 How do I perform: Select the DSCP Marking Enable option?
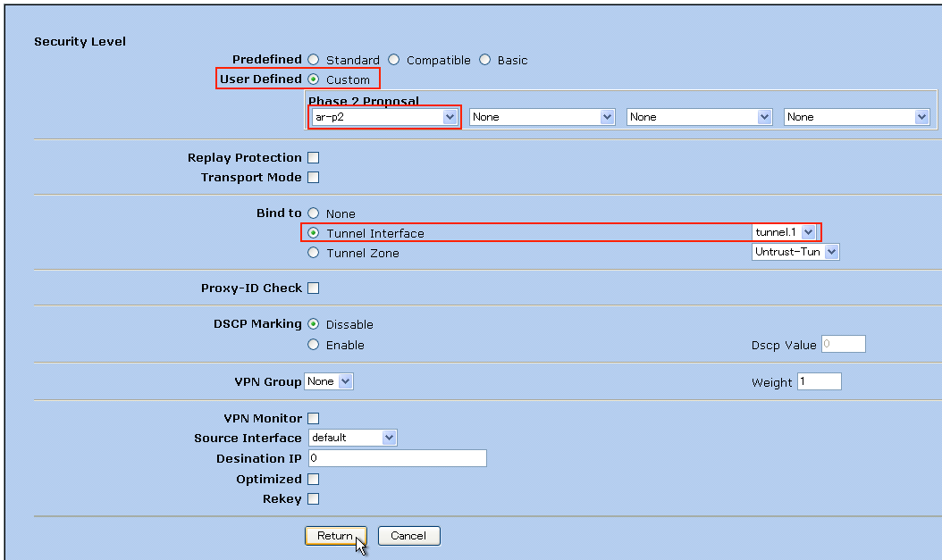coord(313,345)
